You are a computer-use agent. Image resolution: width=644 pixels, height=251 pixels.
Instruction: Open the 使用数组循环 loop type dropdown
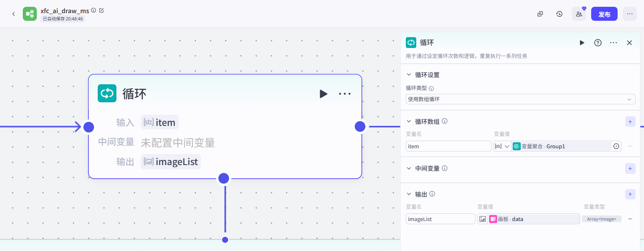(520, 99)
